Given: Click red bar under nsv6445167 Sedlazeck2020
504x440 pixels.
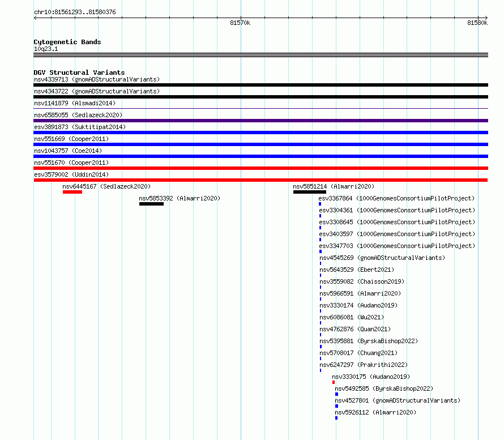Looking at the screenshot, I should pyautogui.click(x=72, y=192).
